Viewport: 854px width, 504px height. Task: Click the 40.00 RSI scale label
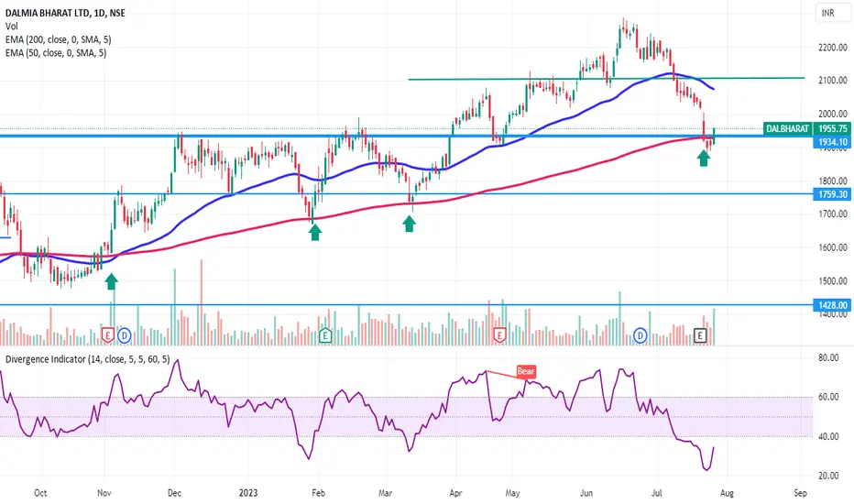(x=827, y=436)
